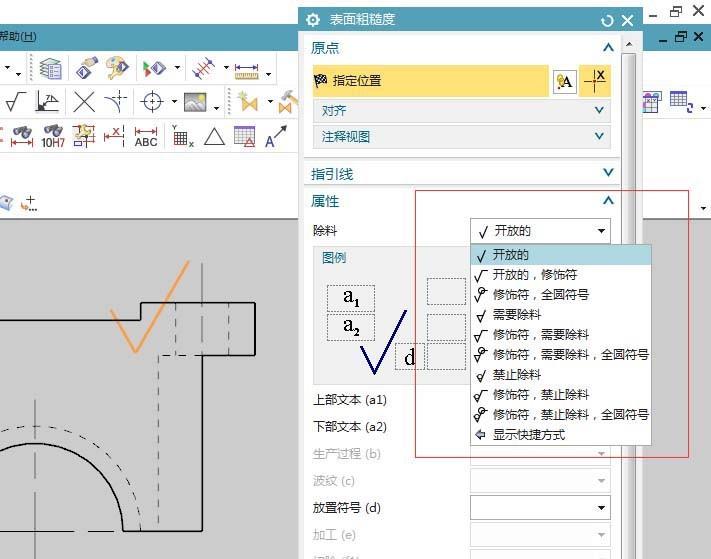
Task: Select the intersection symbol X icon
Action: 84,102
